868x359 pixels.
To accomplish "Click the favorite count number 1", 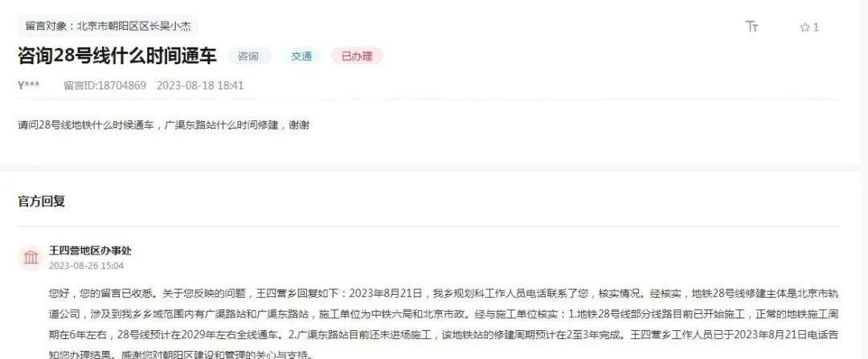I will (x=816, y=27).
